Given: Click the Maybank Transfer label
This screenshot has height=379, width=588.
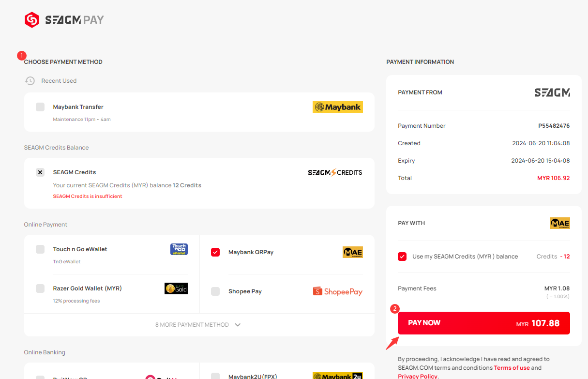Looking at the screenshot, I should 78,107.
